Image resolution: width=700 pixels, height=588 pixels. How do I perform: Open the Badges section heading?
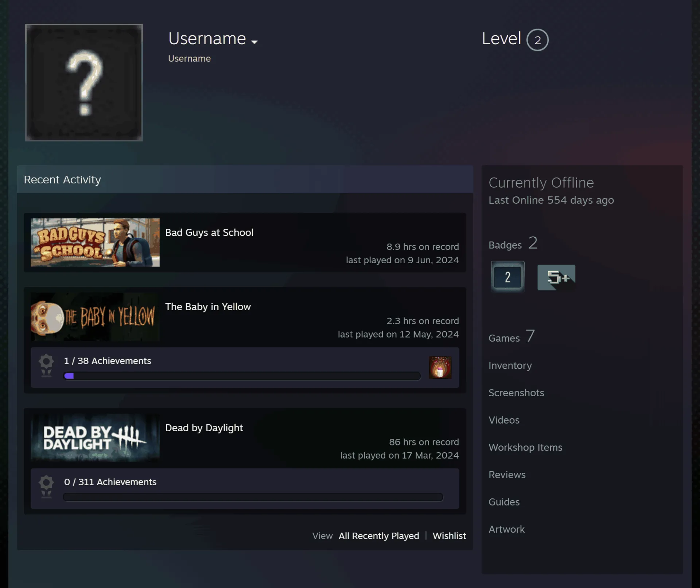pyautogui.click(x=513, y=244)
